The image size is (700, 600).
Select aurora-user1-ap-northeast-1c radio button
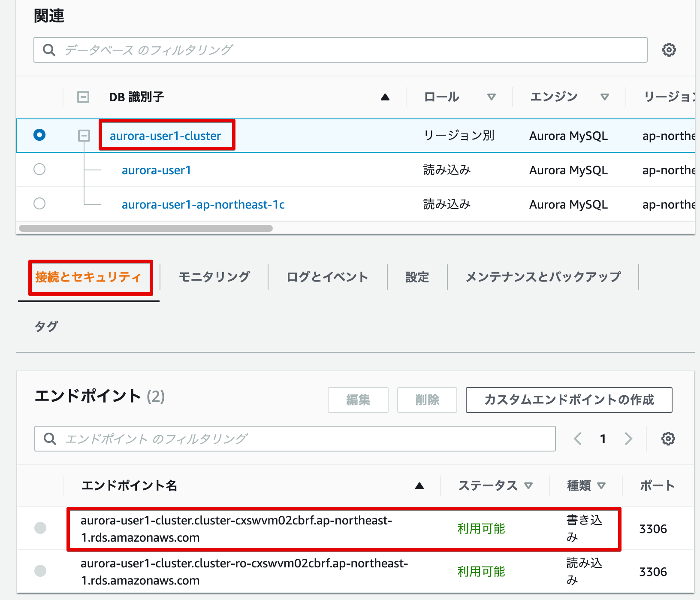coord(39,203)
